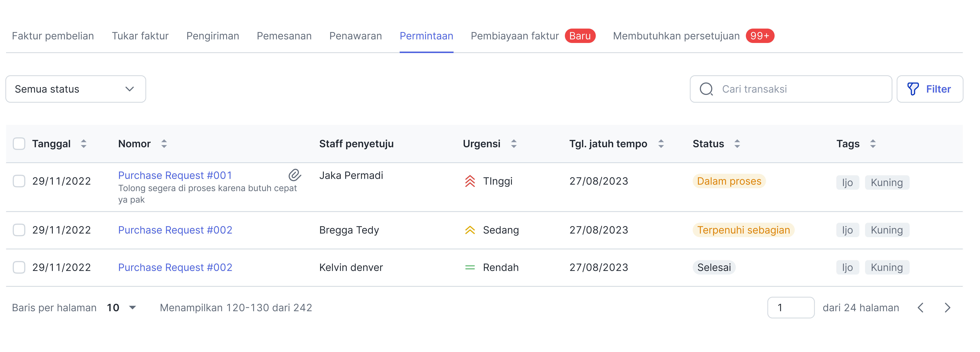Click the Ijo tag in the Bregga Tedy row

[847, 230]
